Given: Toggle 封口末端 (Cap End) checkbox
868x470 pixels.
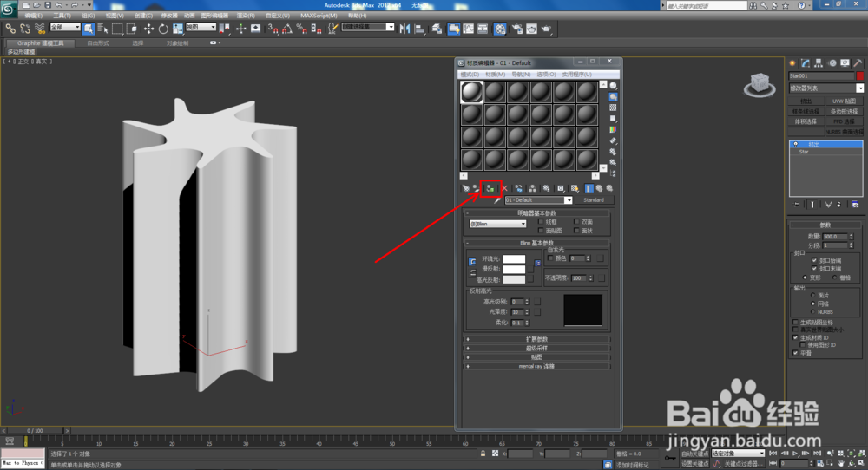Looking at the screenshot, I should tap(814, 269).
